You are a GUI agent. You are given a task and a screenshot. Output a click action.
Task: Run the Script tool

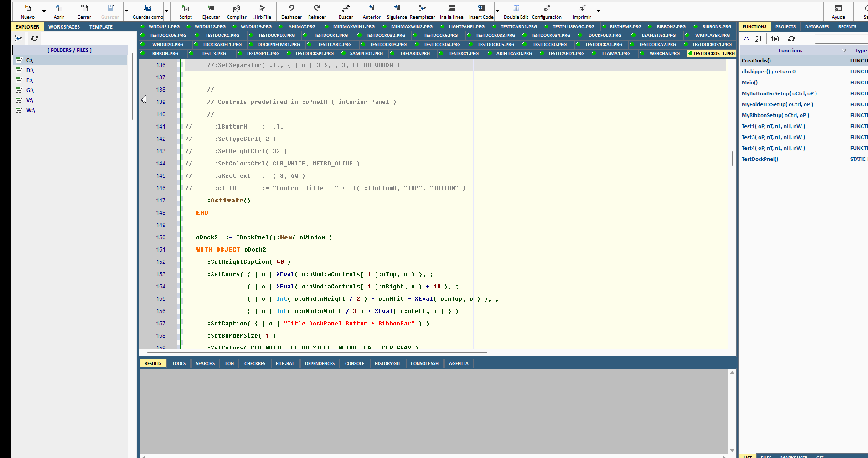pos(186,11)
